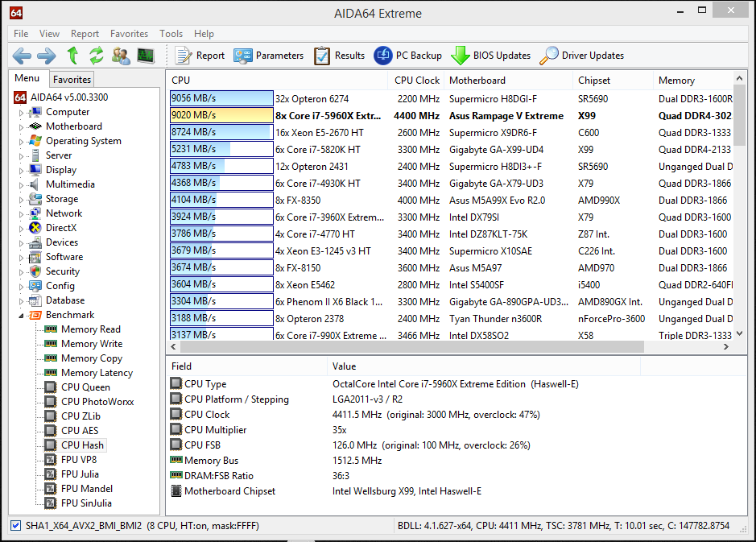Open the users icon in the toolbar
Screen dimensions: 756x542
(x=121, y=56)
